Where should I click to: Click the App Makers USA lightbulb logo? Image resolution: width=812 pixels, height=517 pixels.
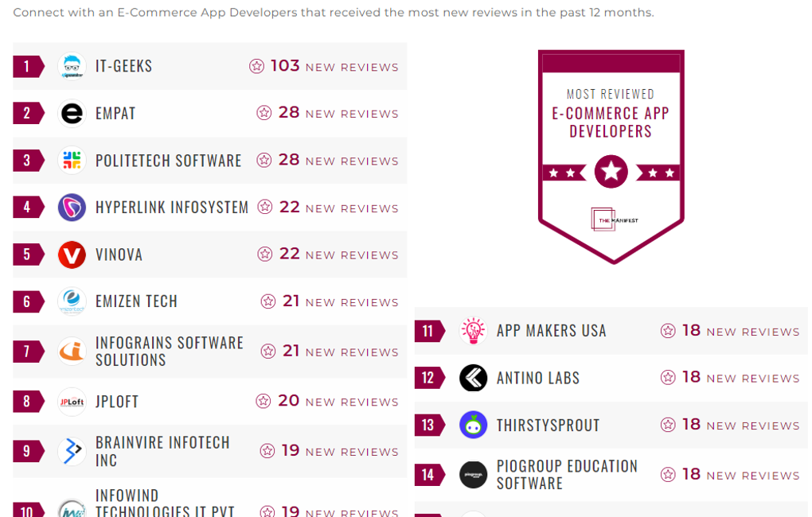click(474, 331)
